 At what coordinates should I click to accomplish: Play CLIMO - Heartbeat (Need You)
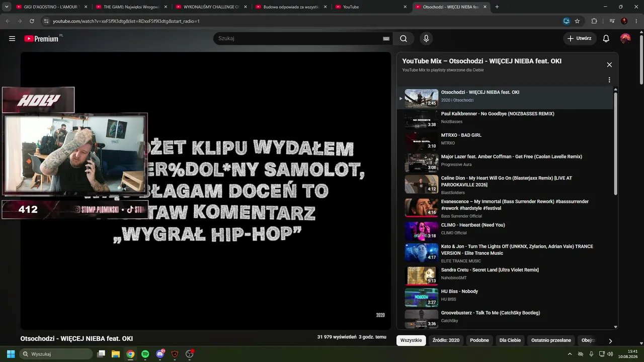click(x=505, y=231)
